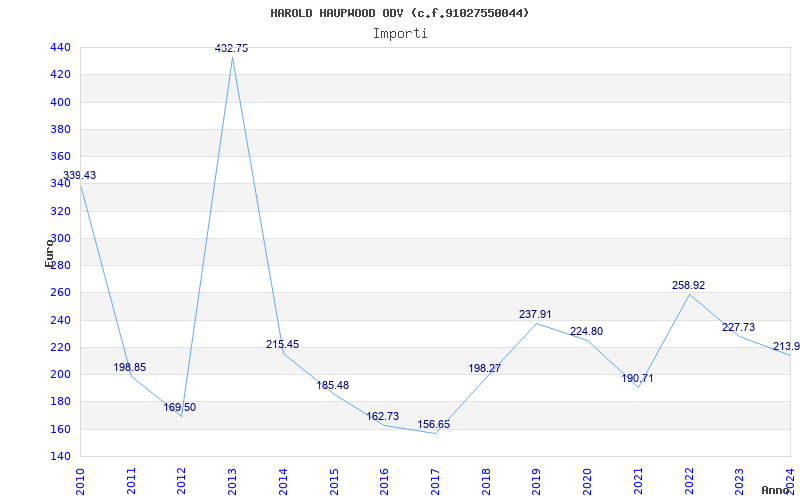Click the y-axis value 200
Viewport: 800px width, 500px height.
[60, 374]
